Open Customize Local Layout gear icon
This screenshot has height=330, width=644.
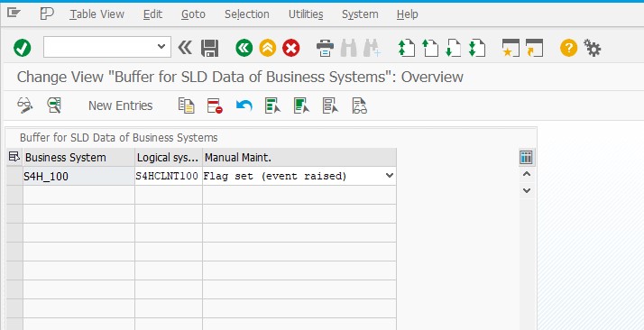(x=592, y=48)
